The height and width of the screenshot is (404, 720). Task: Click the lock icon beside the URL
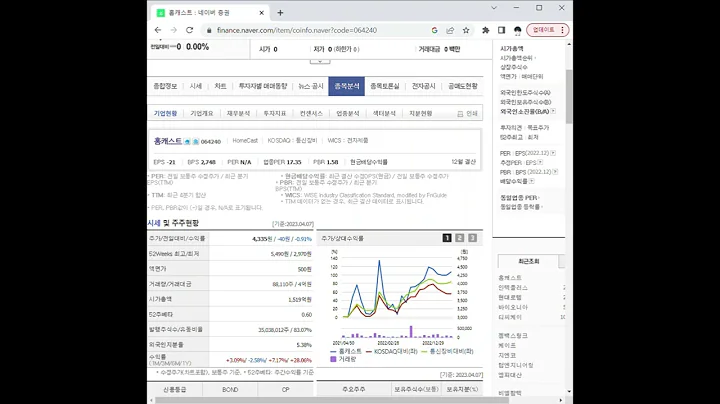point(209,30)
